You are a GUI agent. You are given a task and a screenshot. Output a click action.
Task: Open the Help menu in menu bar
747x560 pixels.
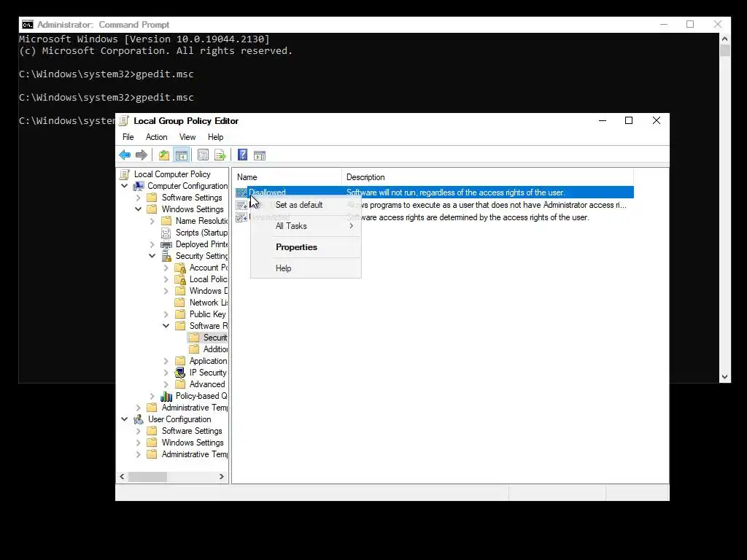pyautogui.click(x=215, y=137)
